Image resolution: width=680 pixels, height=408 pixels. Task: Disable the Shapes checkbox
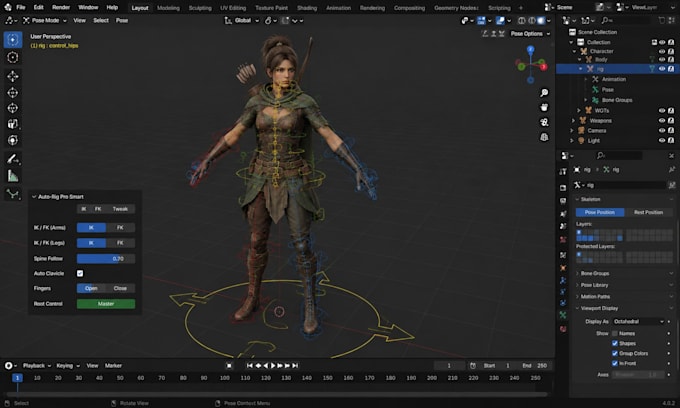[615, 343]
